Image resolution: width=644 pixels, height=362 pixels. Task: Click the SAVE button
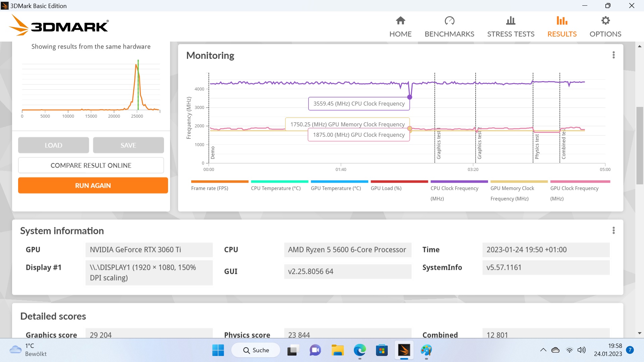coord(128,145)
